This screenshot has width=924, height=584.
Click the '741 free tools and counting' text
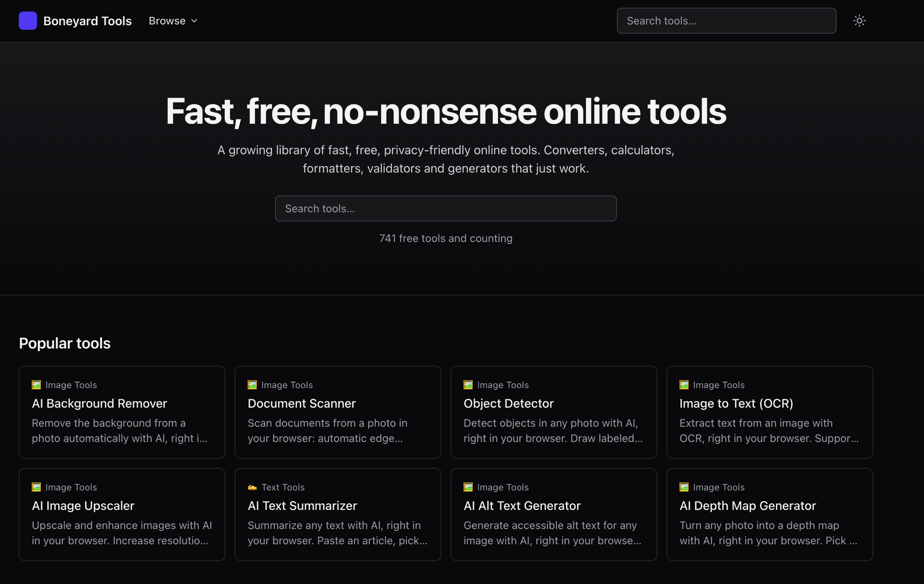pyautogui.click(x=445, y=238)
